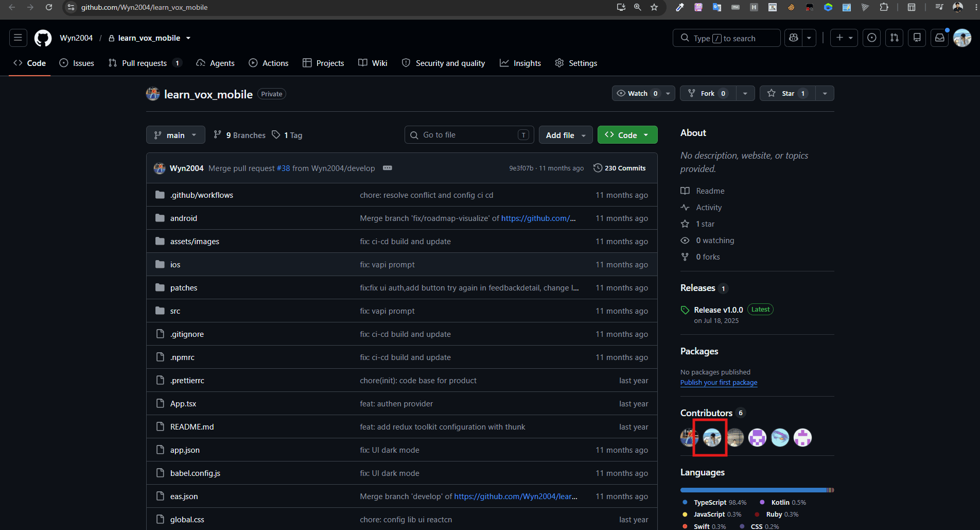The image size is (980, 530).
Task: Open Copilot chat icon in header
Action: [794, 38]
